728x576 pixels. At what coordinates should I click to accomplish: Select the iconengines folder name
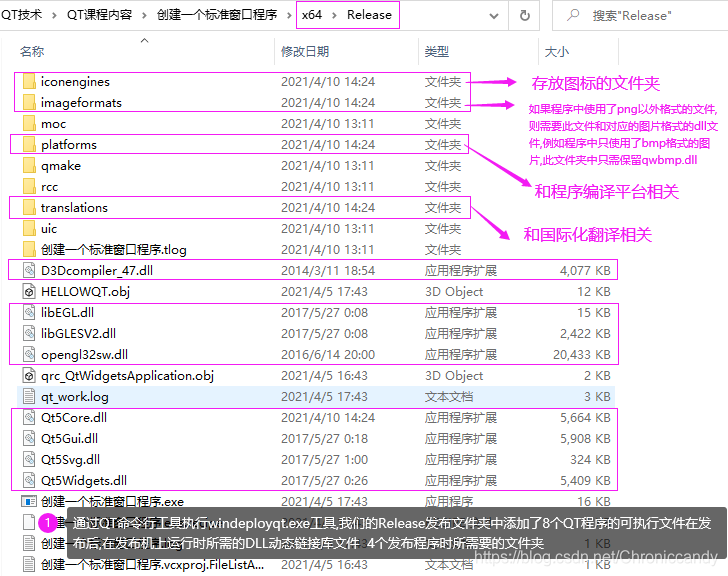point(75,82)
